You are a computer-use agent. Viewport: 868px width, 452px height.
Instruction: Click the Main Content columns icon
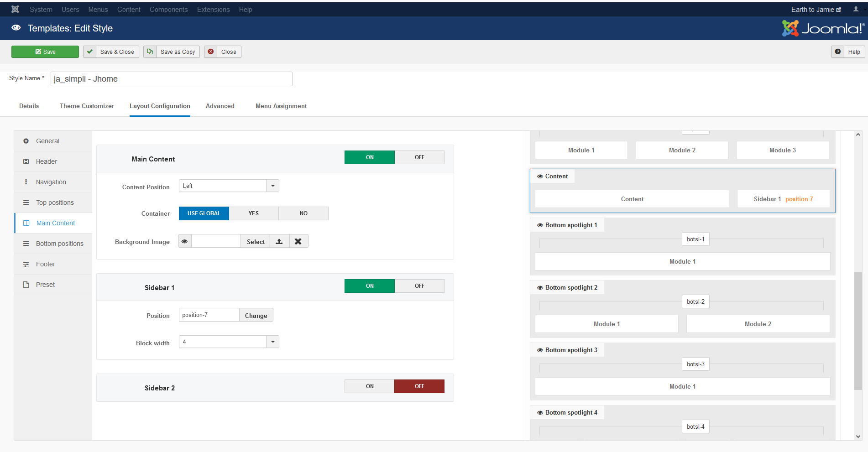(x=26, y=223)
